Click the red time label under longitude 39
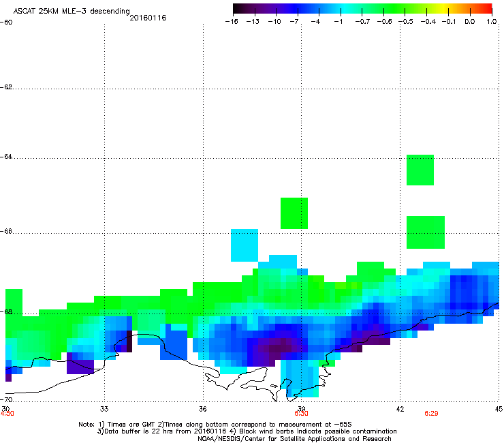The height and width of the screenshot is (443, 504). [301, 414]
